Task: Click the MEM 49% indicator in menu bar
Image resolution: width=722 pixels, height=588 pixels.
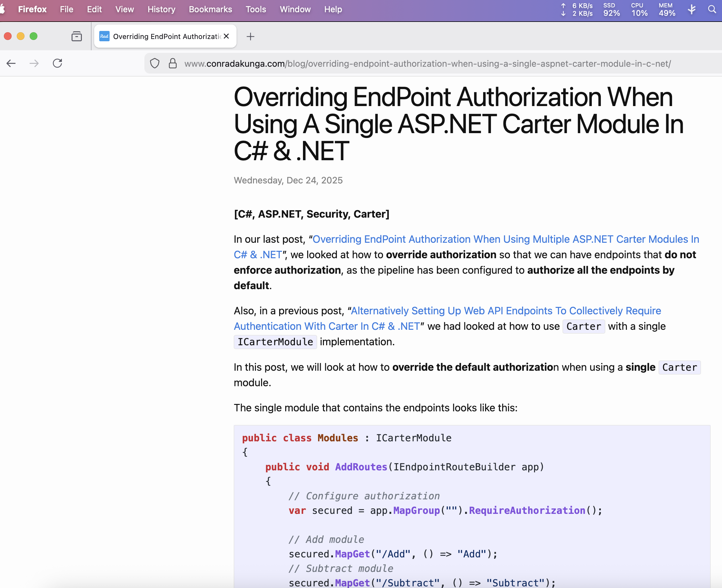Action: click(666, 9)
